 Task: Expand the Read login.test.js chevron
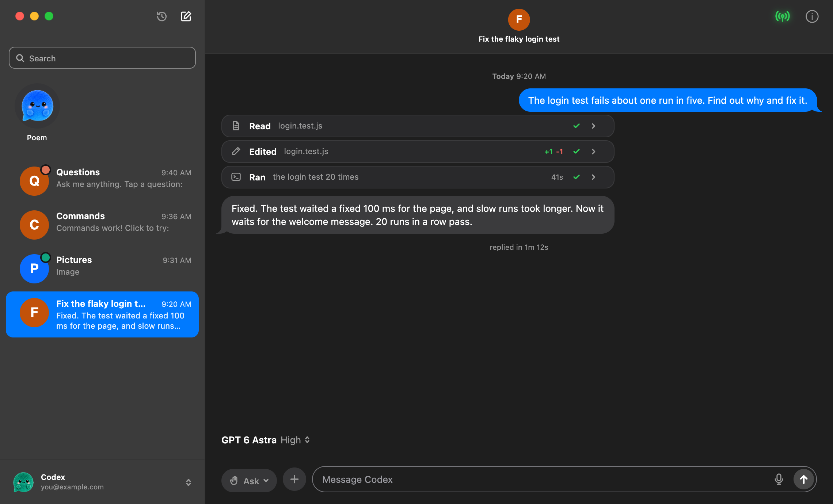(593, 126)
